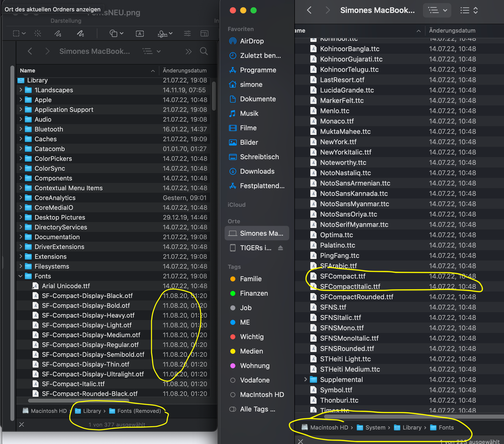The height and width of the screenshot is (444, 504).
Task: Eject the TIGERs volume in sidebar
Action: pos(281,248)
